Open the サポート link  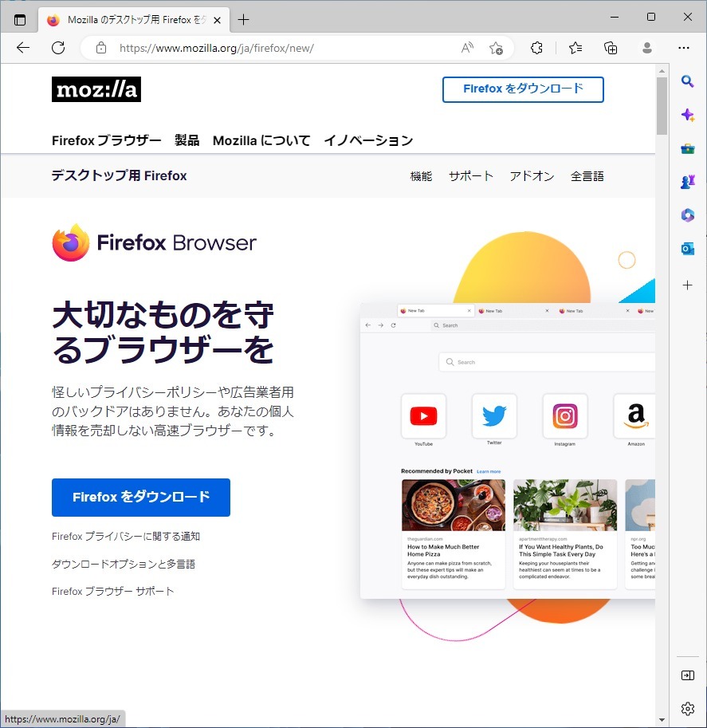[471, 176]
